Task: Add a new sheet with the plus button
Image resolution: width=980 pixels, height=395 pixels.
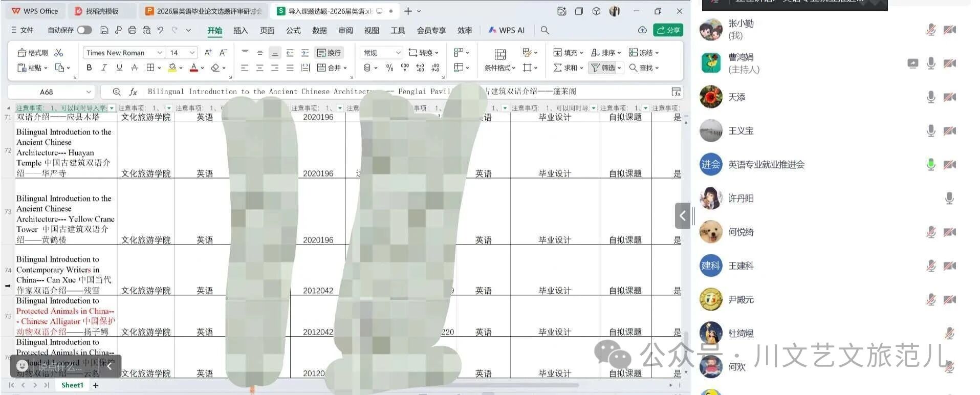Action: (96, 385)
